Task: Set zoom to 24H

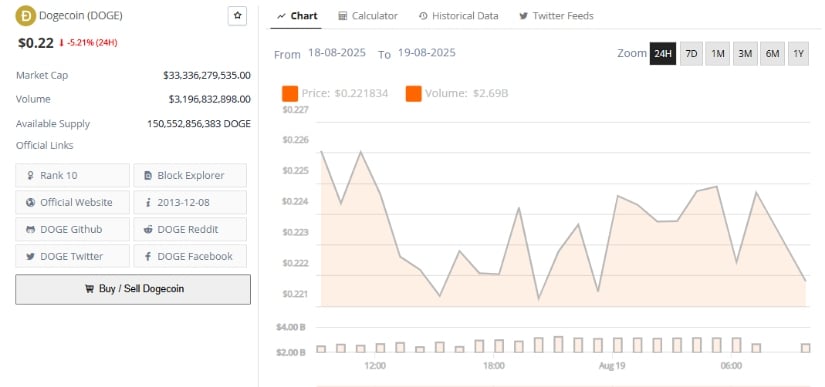Action: pyautogui.click(x=663, y=54)
